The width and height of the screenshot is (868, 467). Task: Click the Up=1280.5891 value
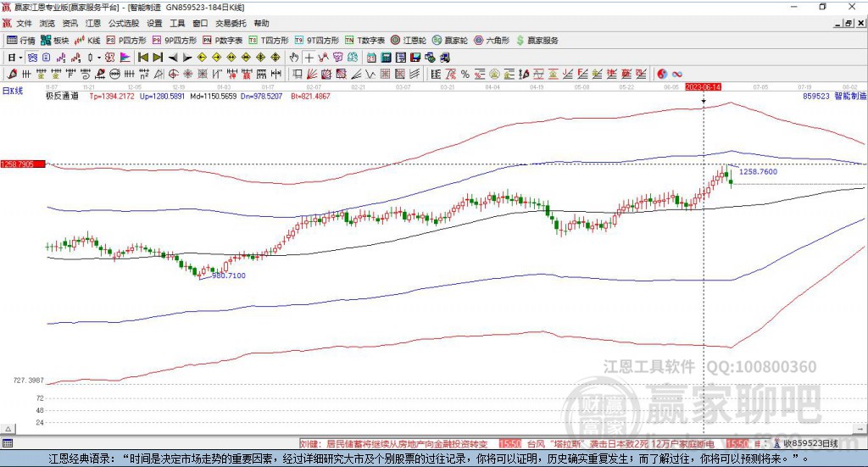click(162, 96)
